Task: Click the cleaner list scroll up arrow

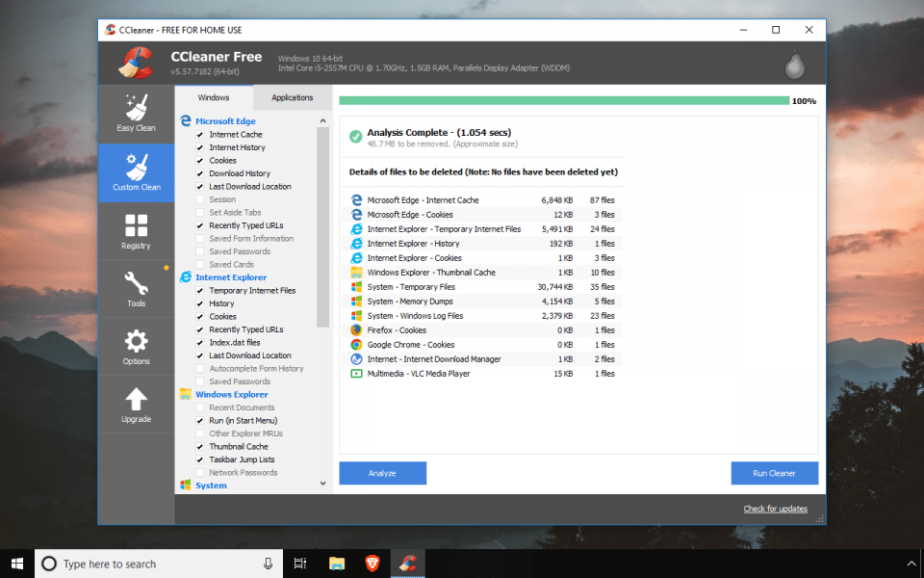Action: point(323,121)
